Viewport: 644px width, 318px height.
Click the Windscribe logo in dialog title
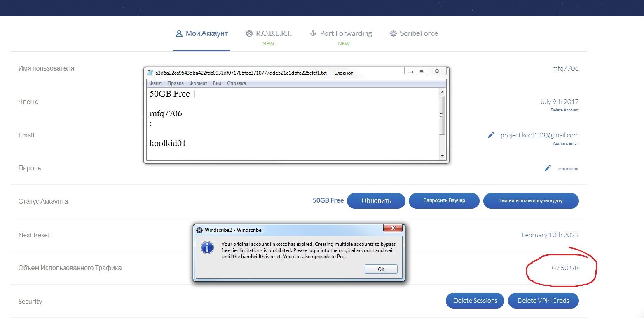tap(199, 230)
